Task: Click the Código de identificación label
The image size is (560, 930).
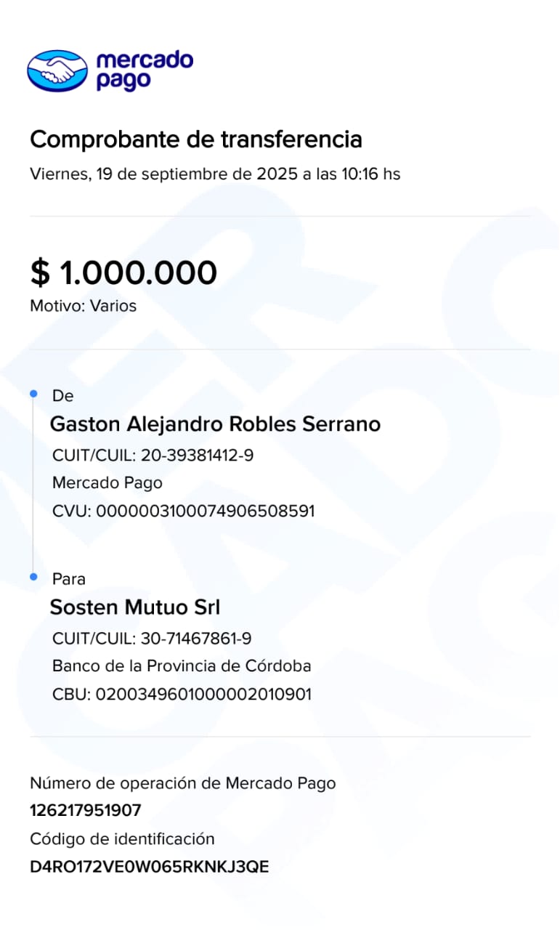Action: pyautogui.click(x=122, y=839)
